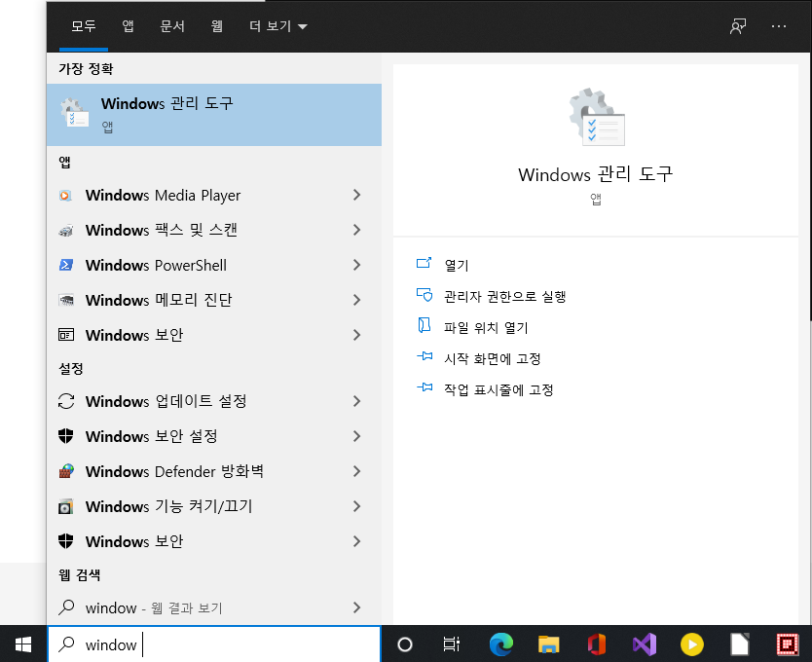This screenshot has height=662, width=812.
Task: Expand the Windows 보안 설정 arrow
Action: tap(356, 436)
